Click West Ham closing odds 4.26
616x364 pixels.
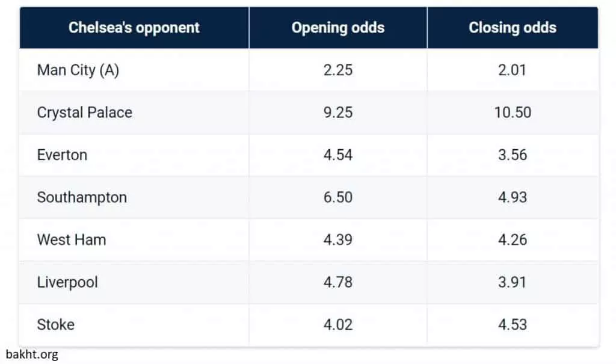click(513, 239)
